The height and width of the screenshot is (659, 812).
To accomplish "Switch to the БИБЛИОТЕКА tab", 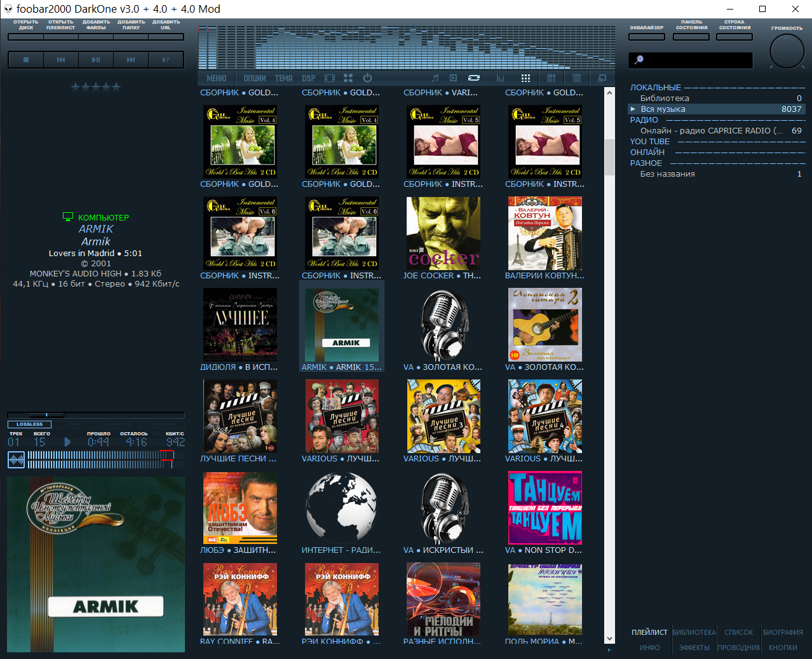I will coord(694,632).
